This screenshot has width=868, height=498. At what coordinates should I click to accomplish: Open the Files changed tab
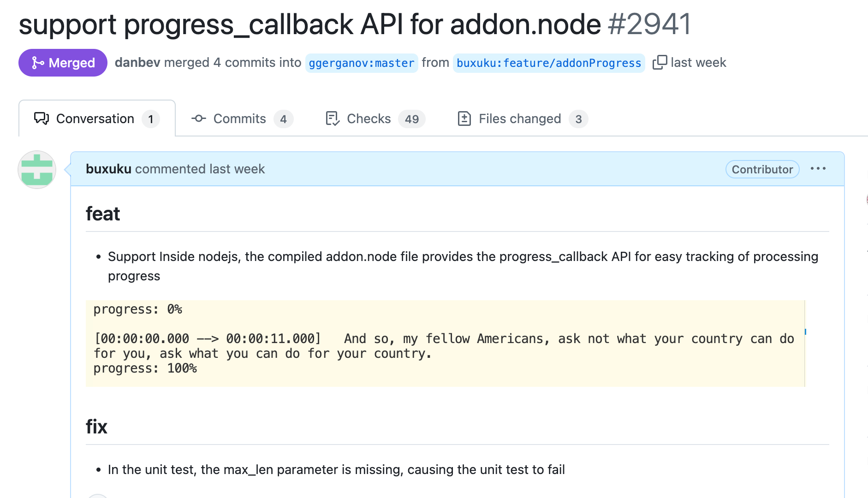pyautogui.click(x=522, y=119)
